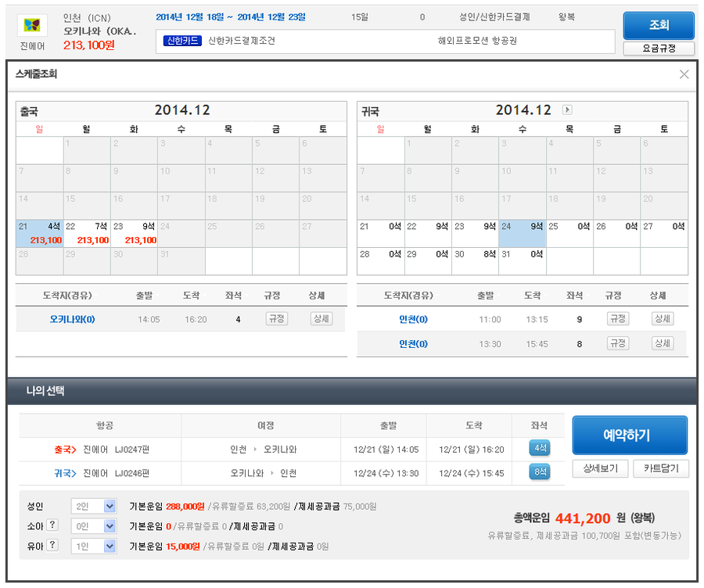The width and height of the screenshot is (704, 588).
Task: Select December 22 on the 출국 calendar
Action: pyautogui.click(x=87, y=233)
